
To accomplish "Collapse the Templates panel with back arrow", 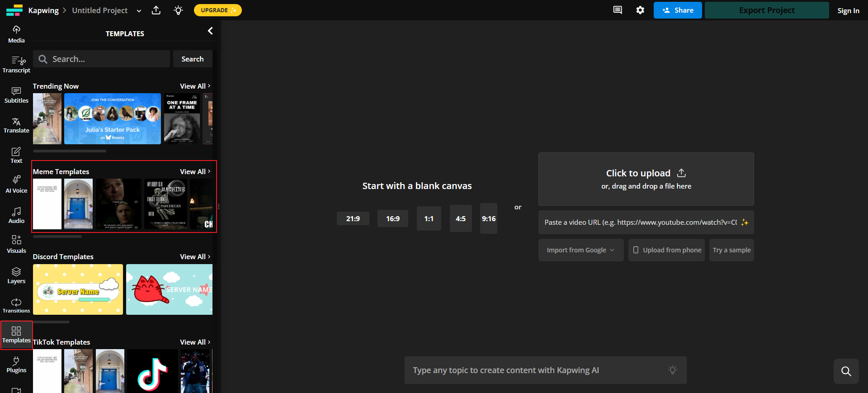I will point(210,31).
